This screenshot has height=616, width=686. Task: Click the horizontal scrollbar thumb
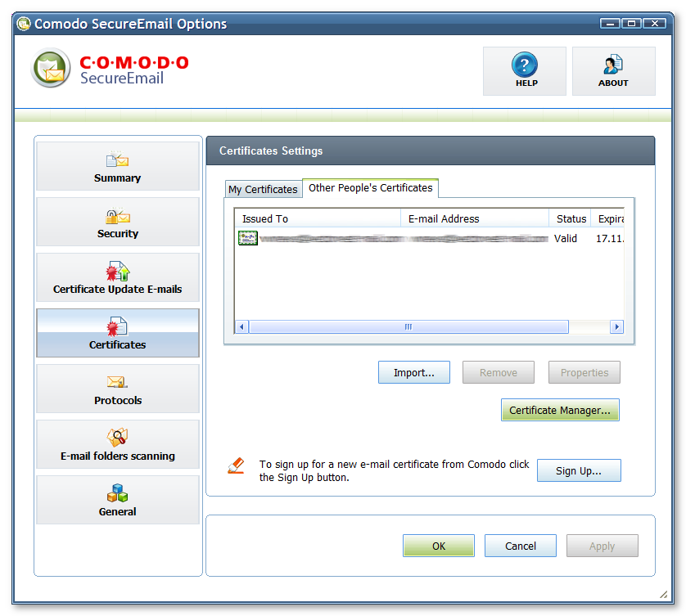point(408,326)
